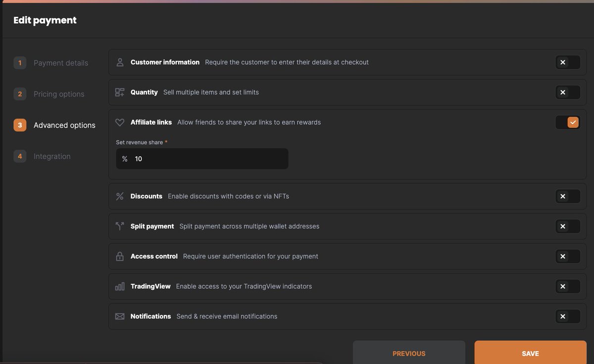This screenshot has width=594, height=364.
Task: Click the Quantity option label
Action: tap(144, 92)
